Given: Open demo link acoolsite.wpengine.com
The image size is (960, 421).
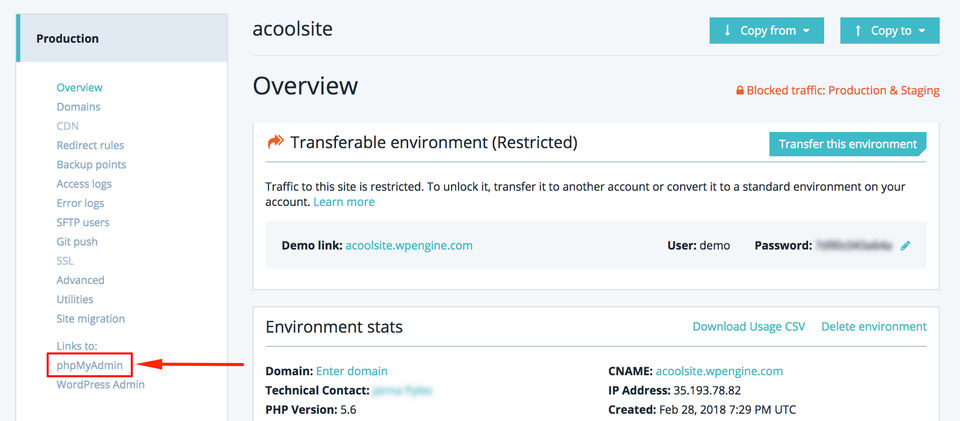Looking at the screenshot, I should [409, 245].
